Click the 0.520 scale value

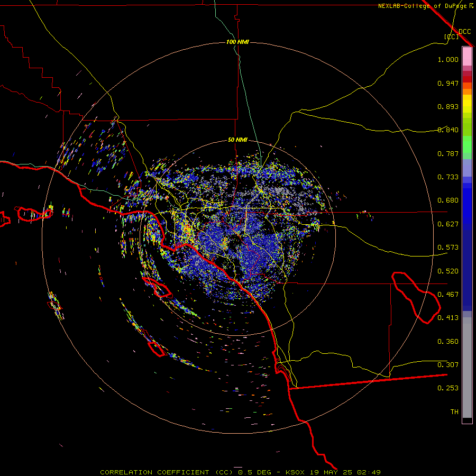448,271
